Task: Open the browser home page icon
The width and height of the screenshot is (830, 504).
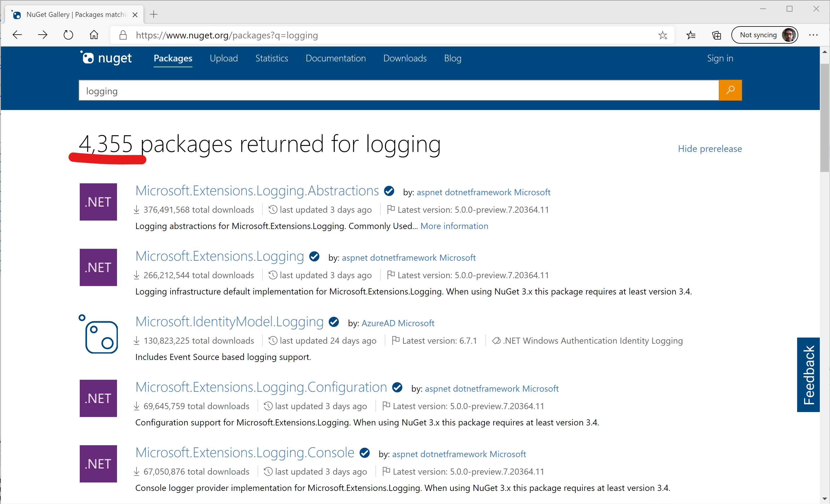Action: (x=94, y=35)
